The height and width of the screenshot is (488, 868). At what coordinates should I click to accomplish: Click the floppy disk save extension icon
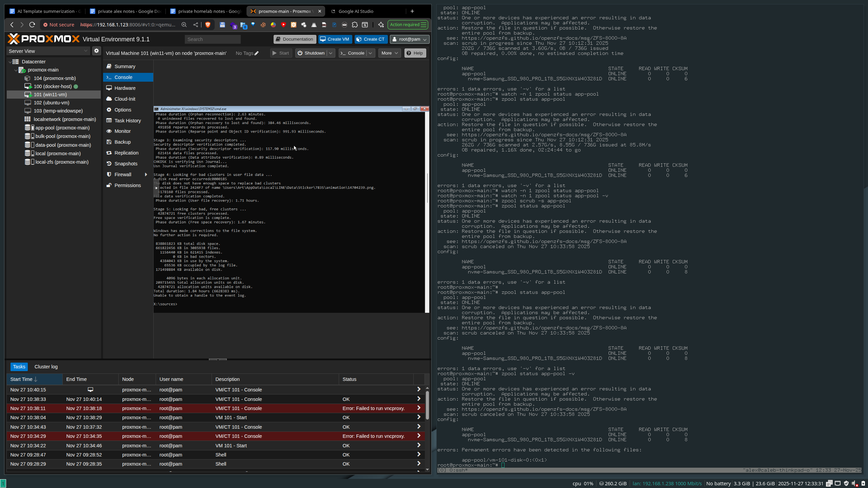point(222,25)
